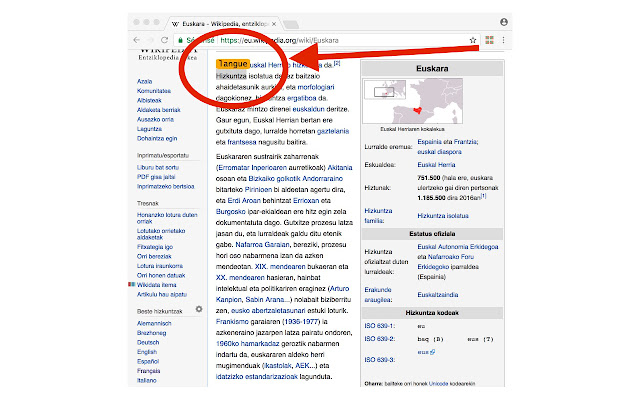Click the Wikipedia logo at top left
The image size is (640, 400).
click(167, 55)
